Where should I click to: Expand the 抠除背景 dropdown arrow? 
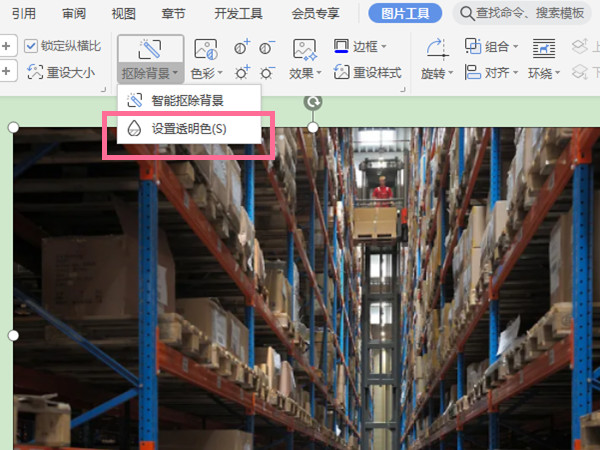(175, 73)
